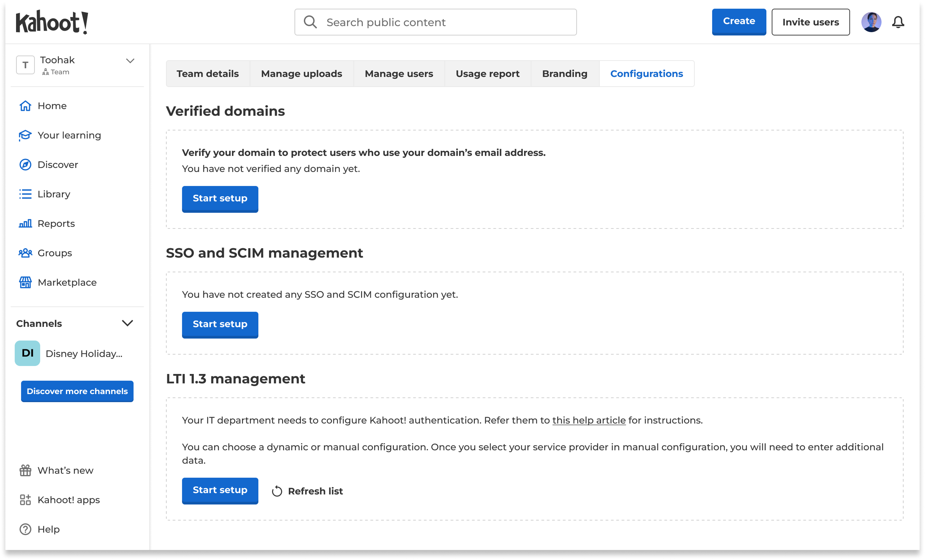Open notifications via the bell icon
The height and width of the screenshot is (560, 925).
899,22
